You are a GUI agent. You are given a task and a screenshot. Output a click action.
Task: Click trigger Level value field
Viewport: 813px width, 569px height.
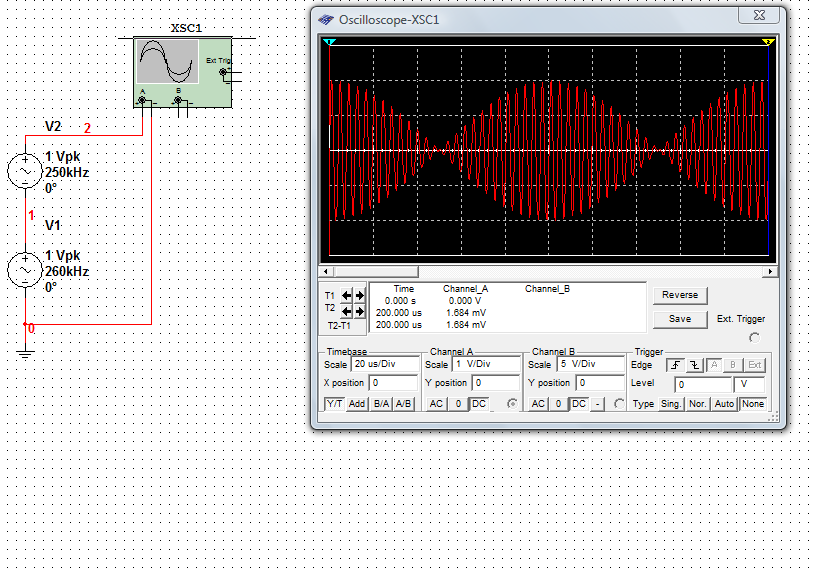coord(703,385)
